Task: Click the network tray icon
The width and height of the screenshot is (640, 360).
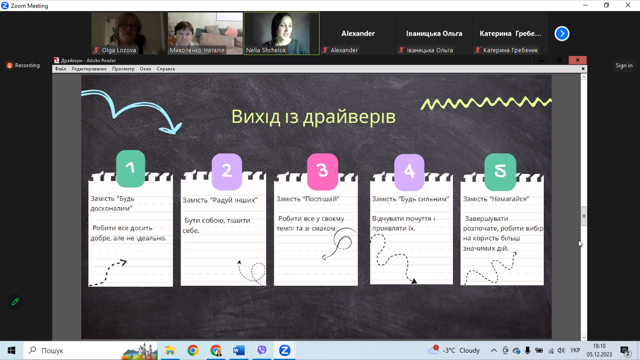Action: 551,350
